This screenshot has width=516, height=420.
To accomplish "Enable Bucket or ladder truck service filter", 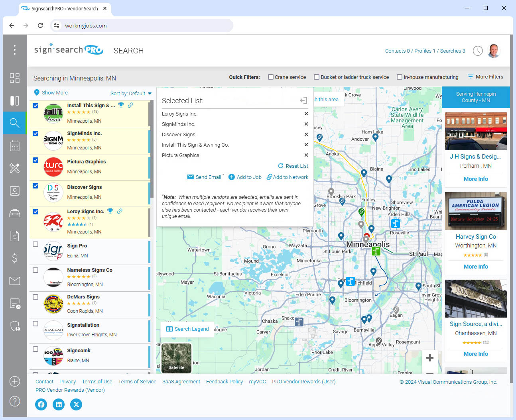I will pyautogui.click(x=317, y=77).
